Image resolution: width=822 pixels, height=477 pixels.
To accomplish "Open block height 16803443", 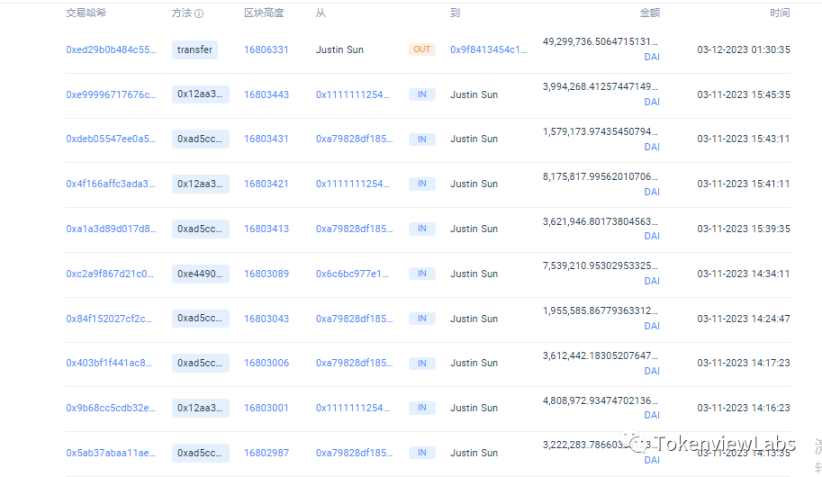I will tap(266, 94).
